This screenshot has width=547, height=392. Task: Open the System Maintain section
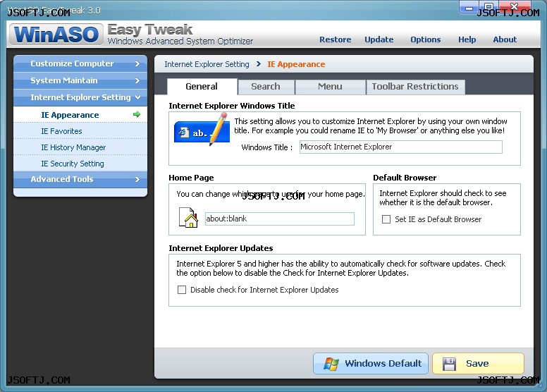coord(80,80)
